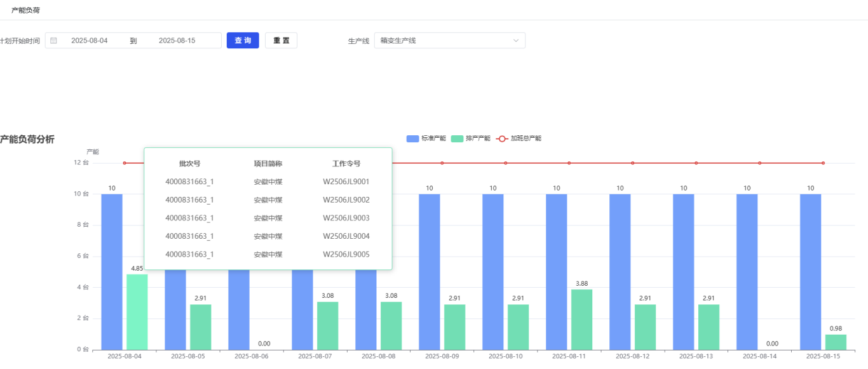Click the green 0.98 bar for 2025-08-15
This screenshot has height=369, width=868.
[x=836, y=342]
